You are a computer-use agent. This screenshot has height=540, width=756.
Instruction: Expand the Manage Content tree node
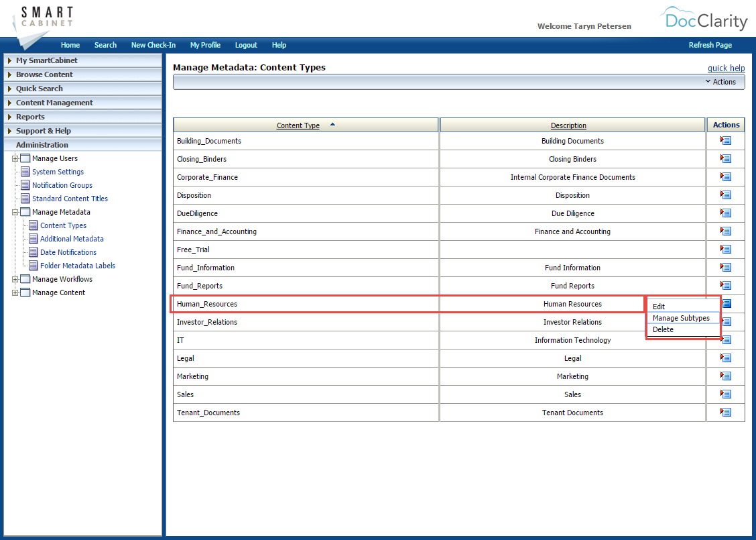(15, 292)
